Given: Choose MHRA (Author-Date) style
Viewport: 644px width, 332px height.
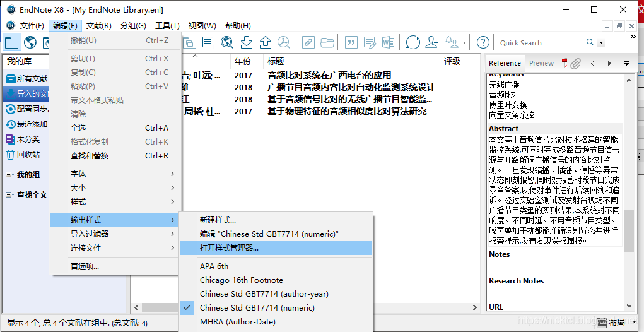Looking at the screenshot, I should pos(276,322).
